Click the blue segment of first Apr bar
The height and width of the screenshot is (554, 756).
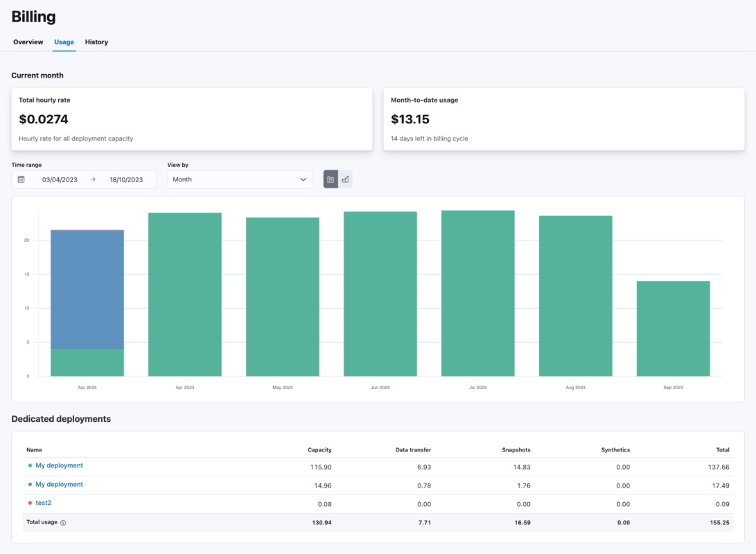[87, 289]
